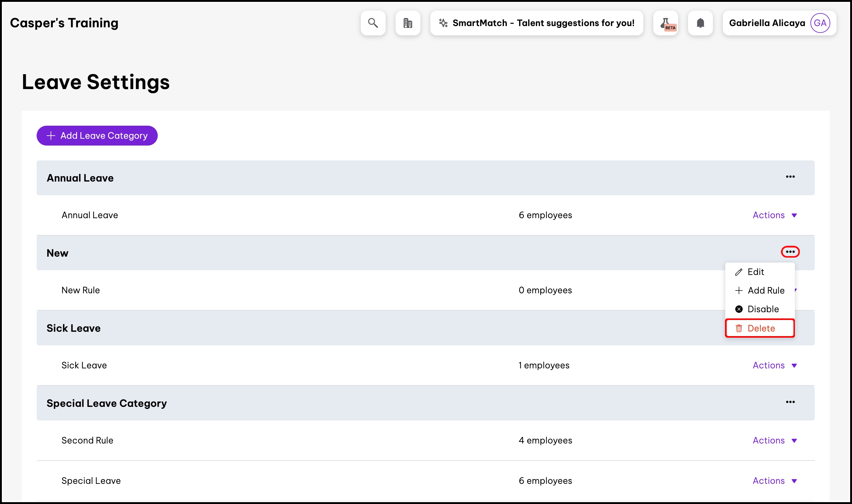
Task: Click the New category three-dot menu
Action: [x=790, y=252]
